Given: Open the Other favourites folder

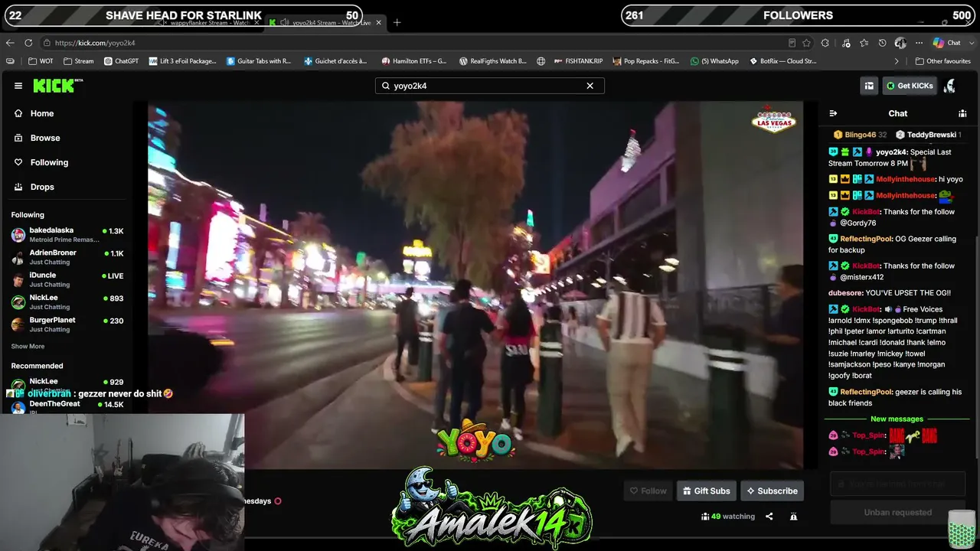Looking at the screenshot, I should point(942,61).
